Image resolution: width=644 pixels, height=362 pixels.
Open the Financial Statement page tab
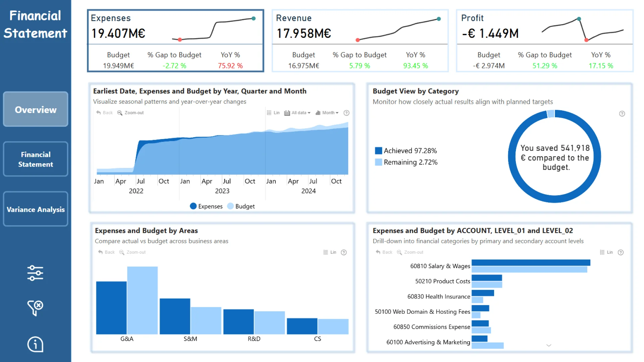pyautogui.click(x=36, y=159)
